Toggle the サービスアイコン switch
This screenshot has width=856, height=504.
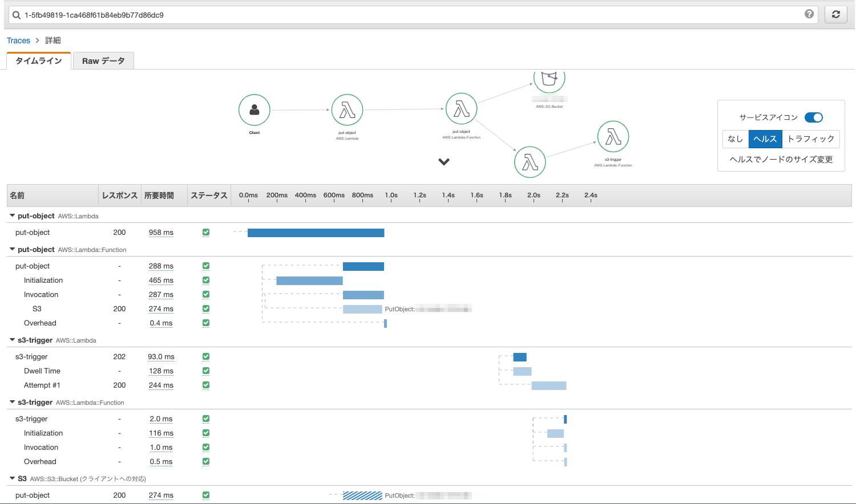813,117
